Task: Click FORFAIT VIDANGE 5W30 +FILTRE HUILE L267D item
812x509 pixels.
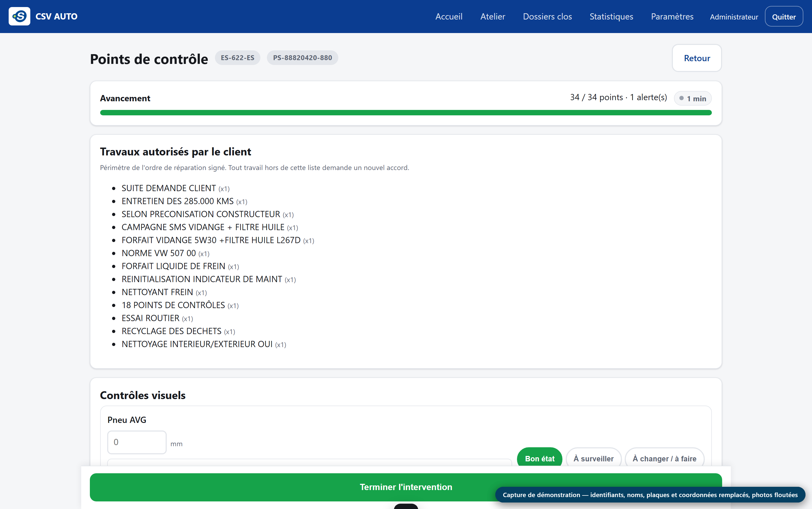Action: tap(218, 240)
